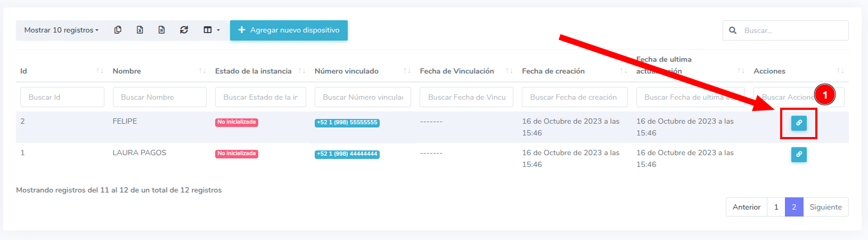Click the Buscar Nombre filter field
The height and width of the screenshot is (240, 868).
[159, 97]
